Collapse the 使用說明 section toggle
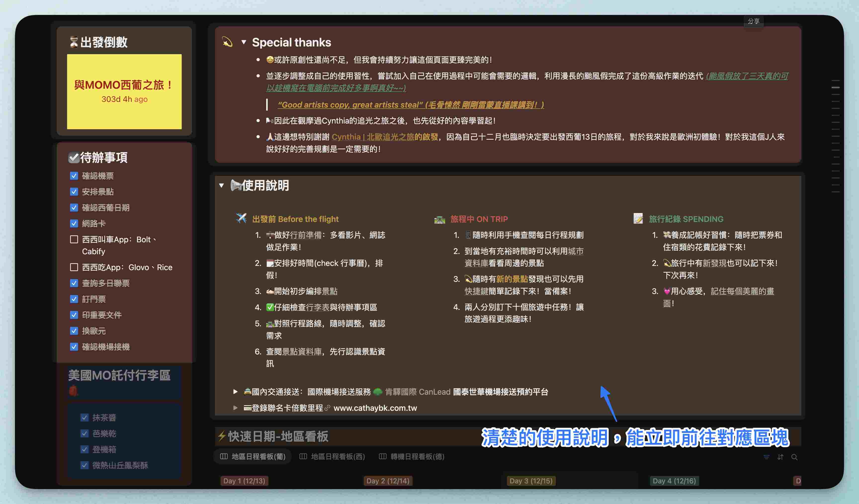 221,186
